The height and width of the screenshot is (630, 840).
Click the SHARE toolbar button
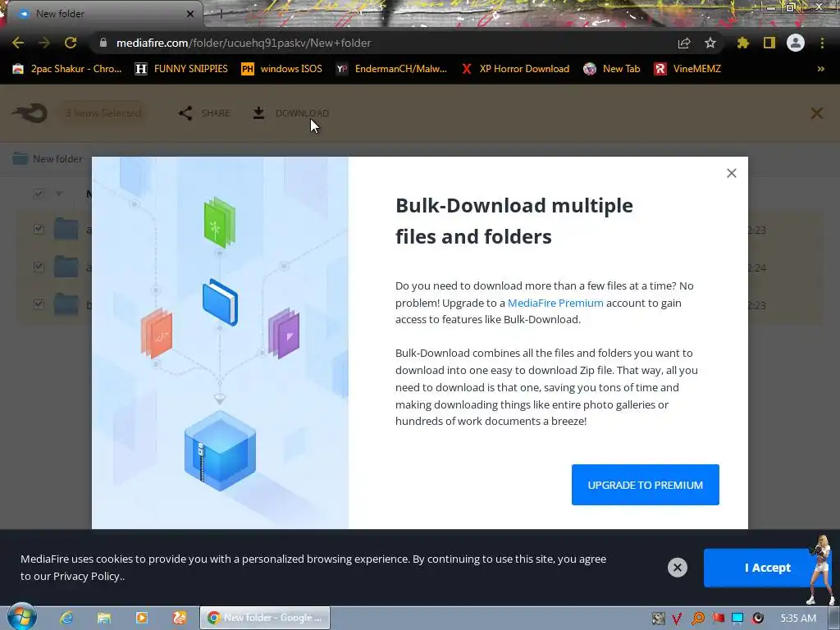[204, 113]
